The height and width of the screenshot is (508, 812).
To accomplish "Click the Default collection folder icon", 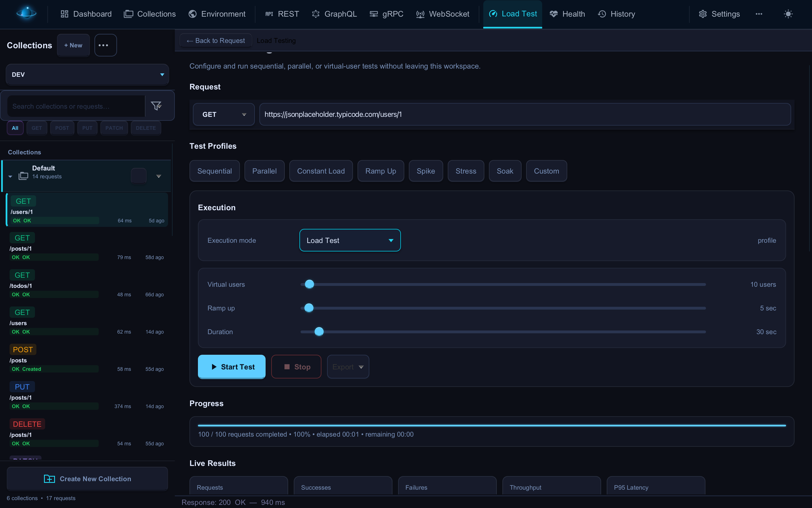I will (x=23, y=176).
